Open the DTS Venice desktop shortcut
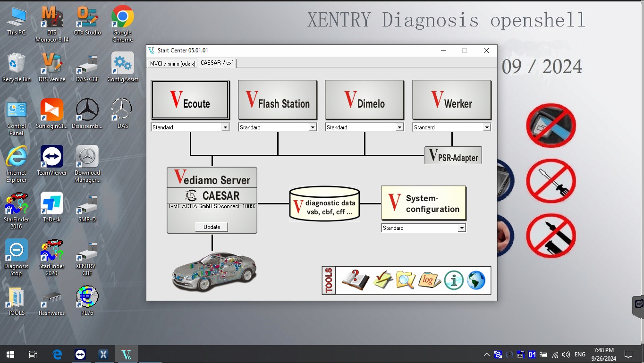644x363 pixels. coord(52,68)
